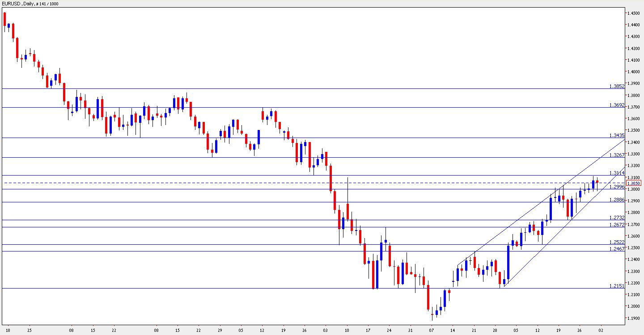Click the 1.2467 level label
Screen dimensions: 644x335
click(617, 249)
